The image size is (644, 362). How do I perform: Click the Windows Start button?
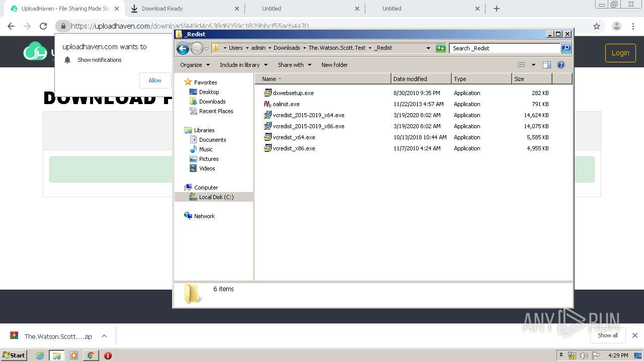(x=14, y=355)
